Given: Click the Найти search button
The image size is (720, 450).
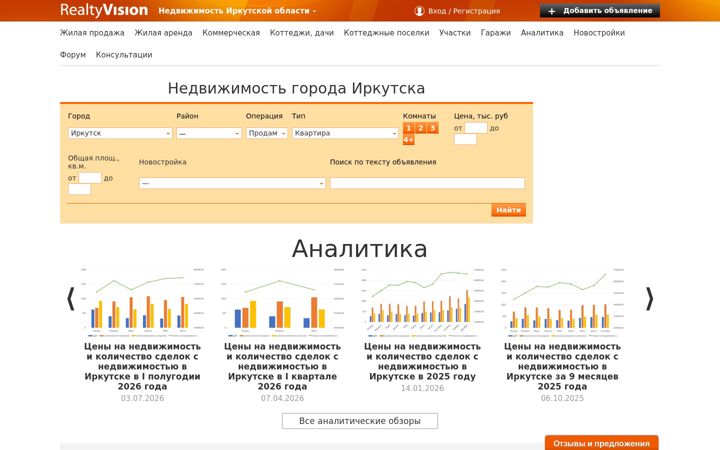Looking at the screenshot, I should click(x=508, y=210).
